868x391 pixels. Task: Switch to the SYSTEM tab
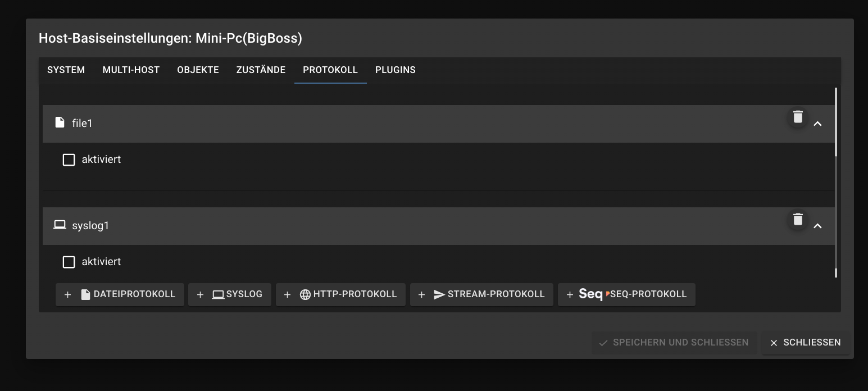(x=66, y=70)
